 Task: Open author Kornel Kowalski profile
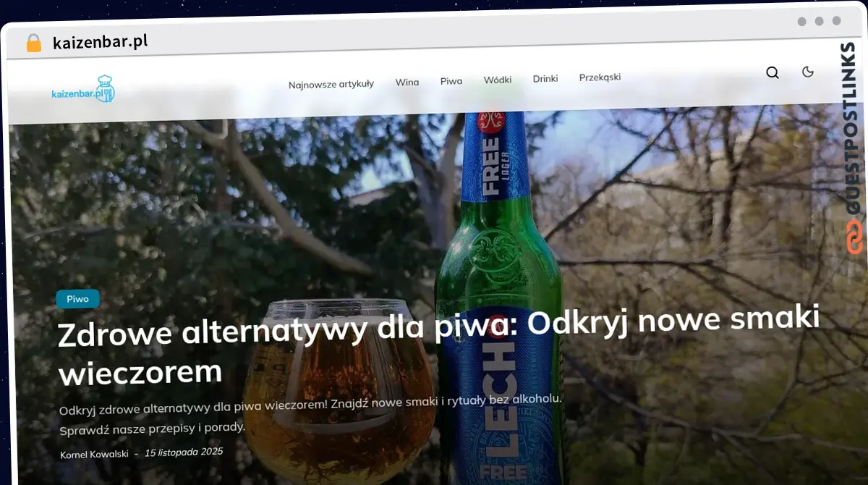(x=94, y=454)
